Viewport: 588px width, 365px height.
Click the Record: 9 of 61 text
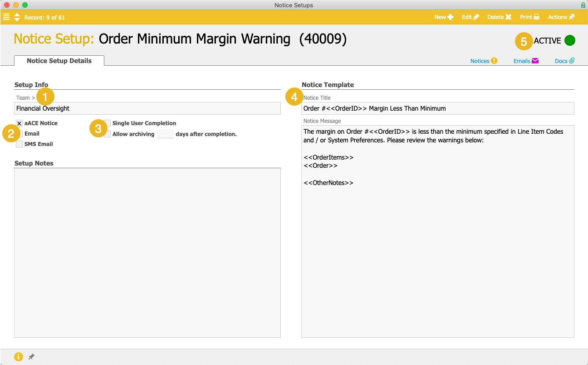(x=44, y=18)
